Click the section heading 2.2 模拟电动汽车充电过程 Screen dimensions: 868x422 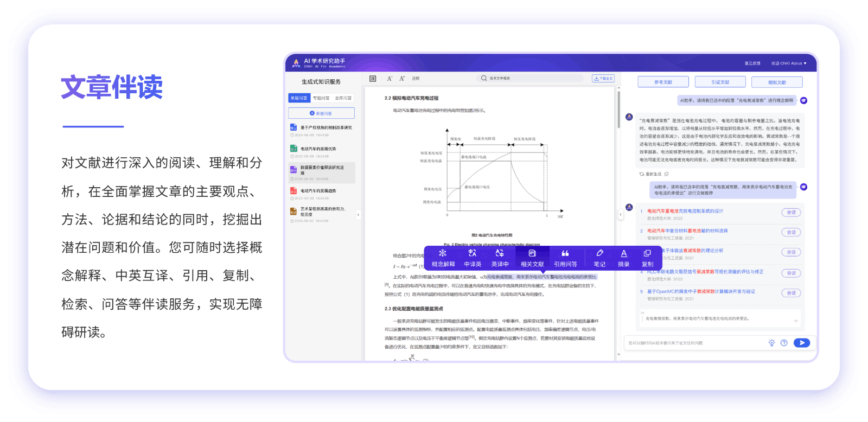point(411,98)
